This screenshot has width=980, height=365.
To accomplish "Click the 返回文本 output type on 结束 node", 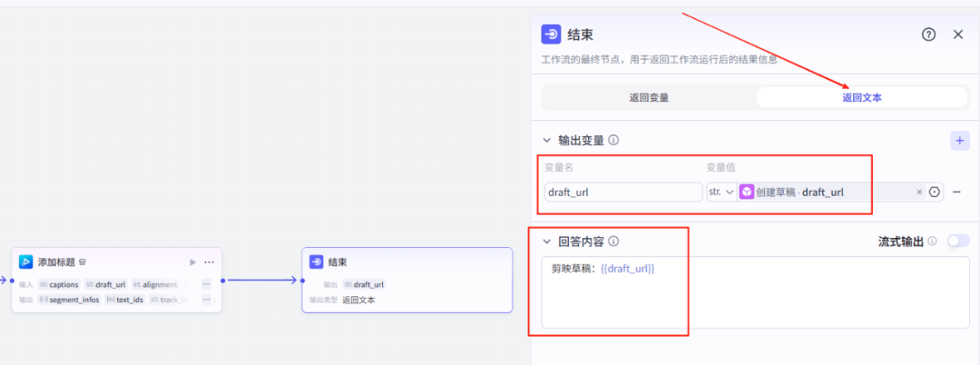I will point(358,300).
